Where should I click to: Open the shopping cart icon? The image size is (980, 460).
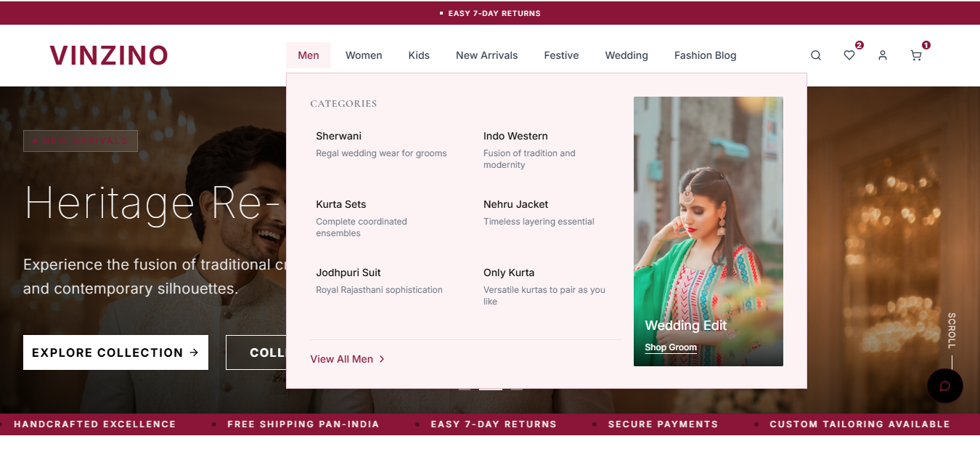coord(916,55)
